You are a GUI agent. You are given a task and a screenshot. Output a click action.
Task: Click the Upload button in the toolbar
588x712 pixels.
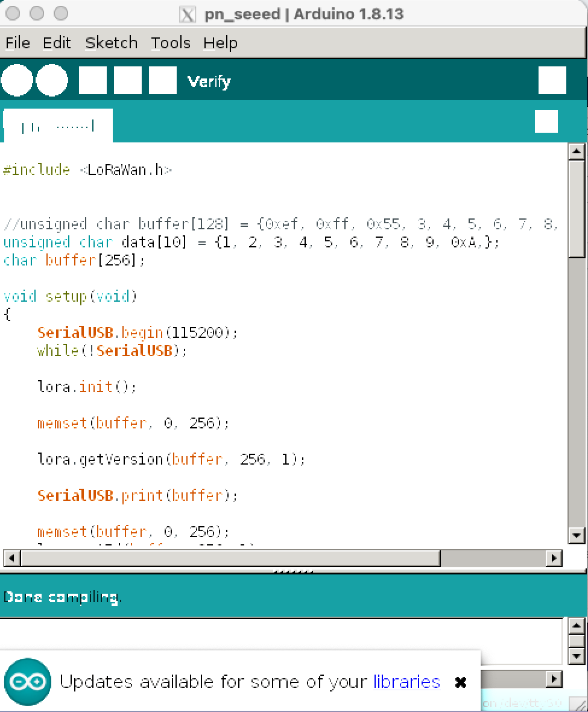tap(52, 81)
